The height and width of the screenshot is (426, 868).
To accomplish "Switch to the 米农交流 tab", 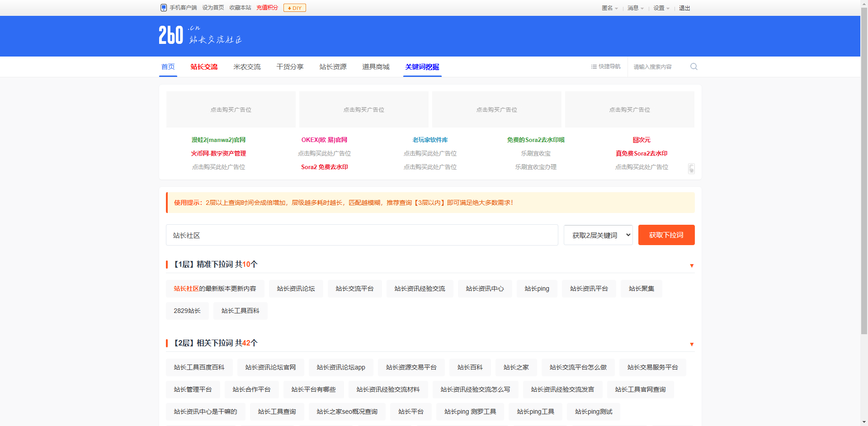I will pos(247,66).
